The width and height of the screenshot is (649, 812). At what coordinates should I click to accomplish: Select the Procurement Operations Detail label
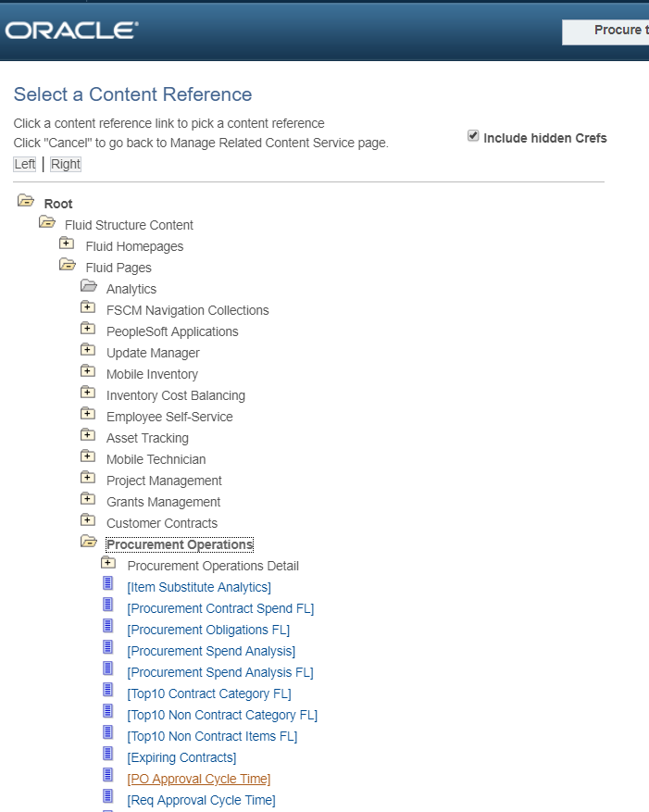point(213,566)
